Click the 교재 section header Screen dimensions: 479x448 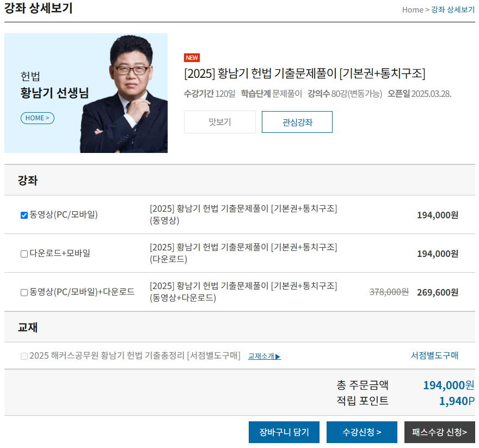[x=28, y=327]
